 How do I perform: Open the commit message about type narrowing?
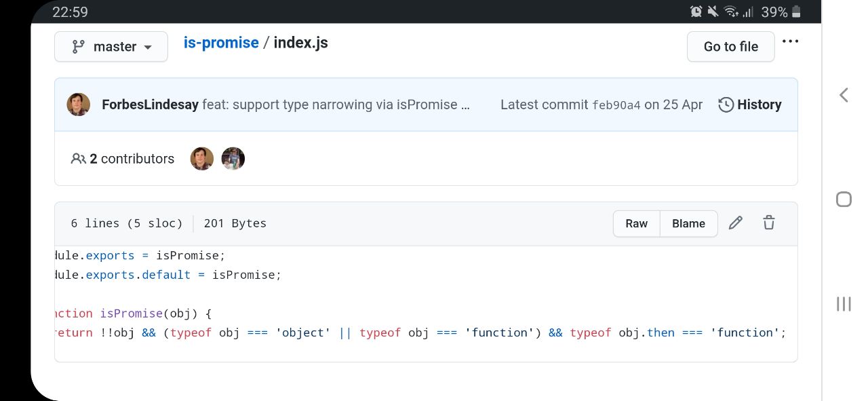coord(336,104)
